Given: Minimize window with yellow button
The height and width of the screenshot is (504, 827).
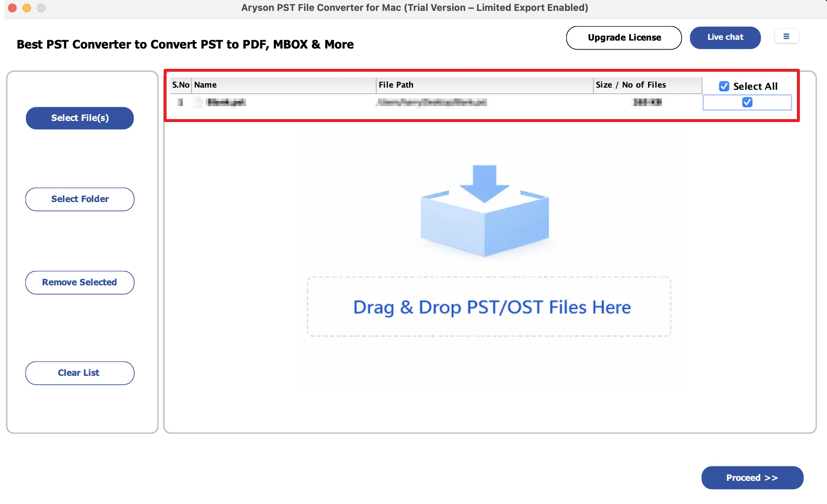Looking at the screenshot, I should coord(27,8).
